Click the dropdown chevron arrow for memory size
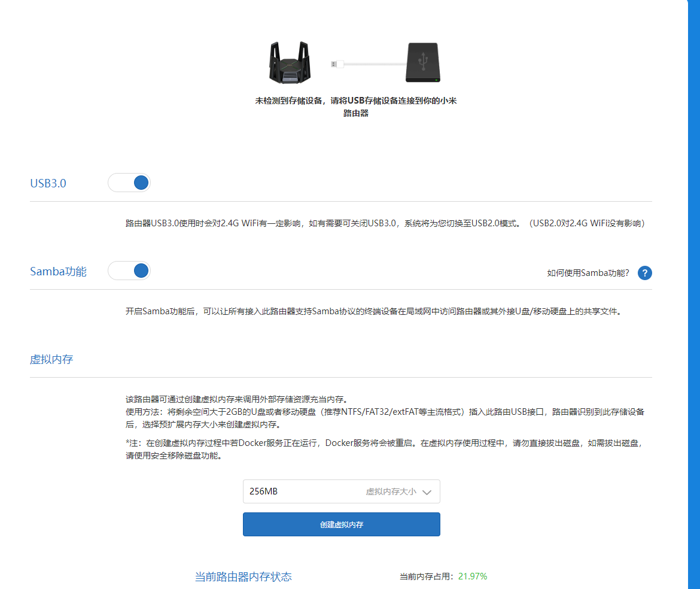 427,492
